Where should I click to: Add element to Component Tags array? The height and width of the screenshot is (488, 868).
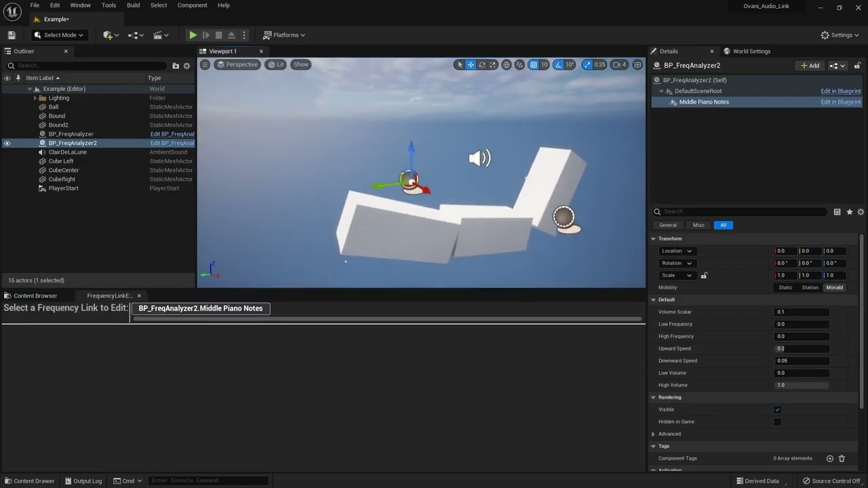click(829, 458)
